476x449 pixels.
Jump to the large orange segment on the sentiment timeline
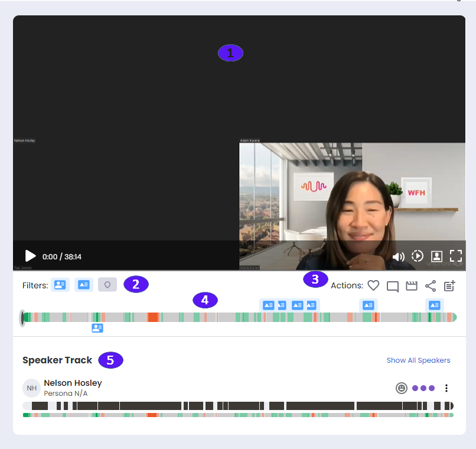click(153, 317)
